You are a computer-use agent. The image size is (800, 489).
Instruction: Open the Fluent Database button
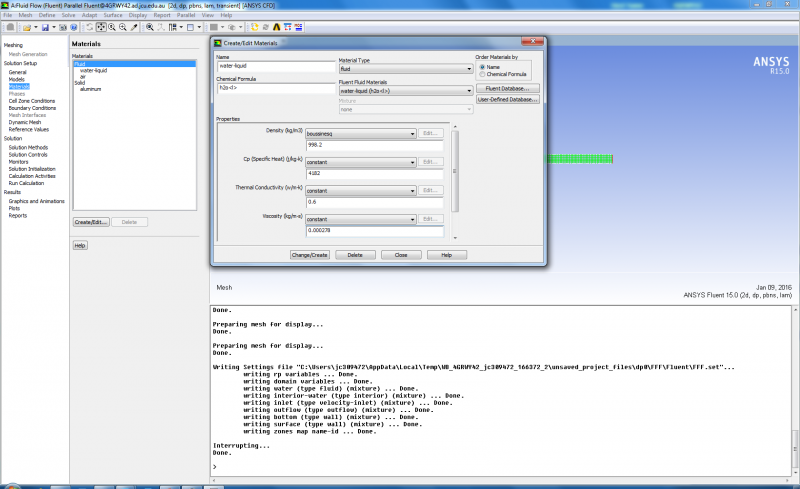(508, 88)
